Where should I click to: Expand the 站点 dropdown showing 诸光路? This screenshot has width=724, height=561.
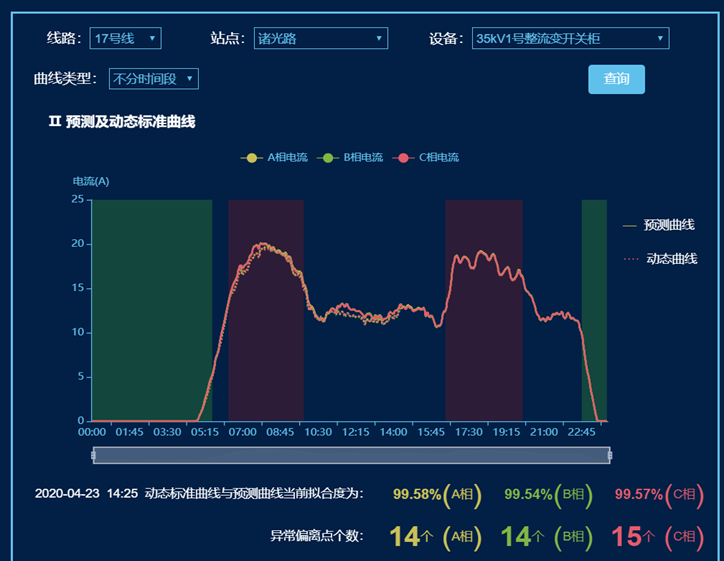click(320, 39)
